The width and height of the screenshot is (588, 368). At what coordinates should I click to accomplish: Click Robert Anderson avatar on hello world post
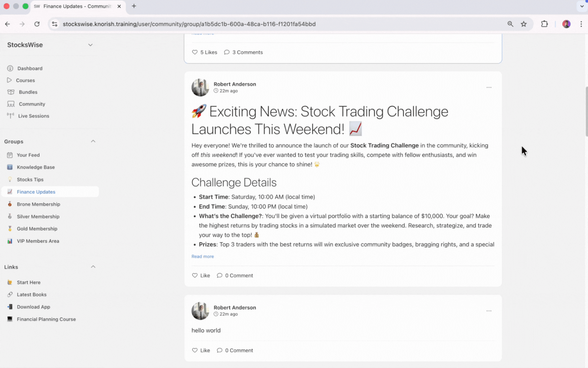(200, 311)
